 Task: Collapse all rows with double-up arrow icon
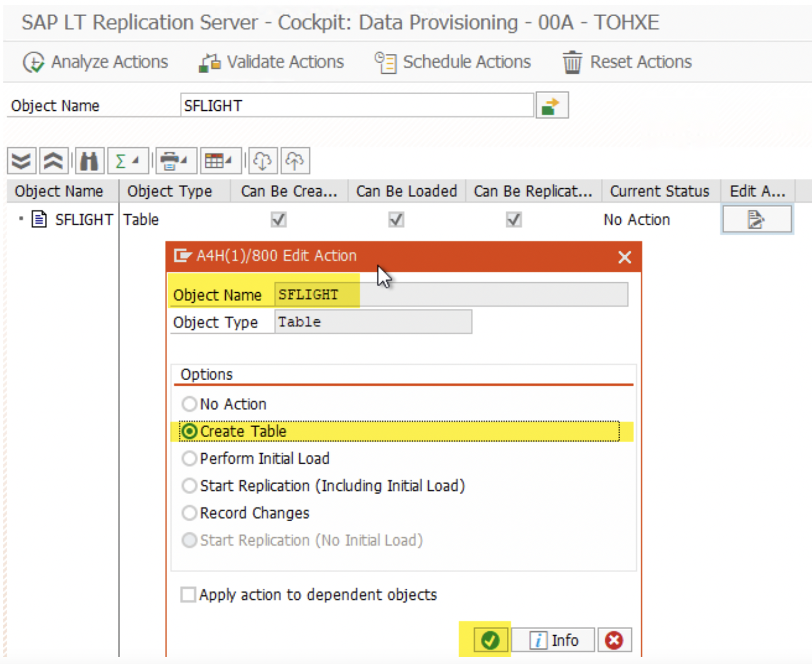53,161
